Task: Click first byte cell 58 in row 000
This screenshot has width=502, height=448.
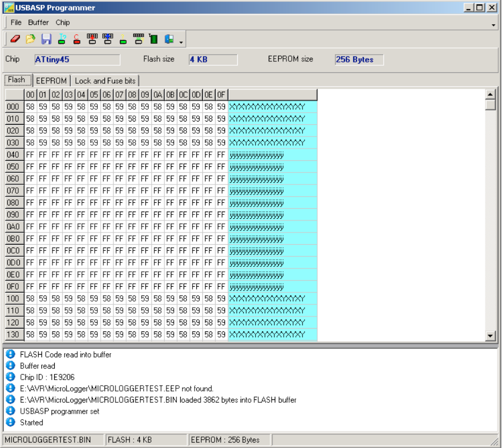Action: 30,107
